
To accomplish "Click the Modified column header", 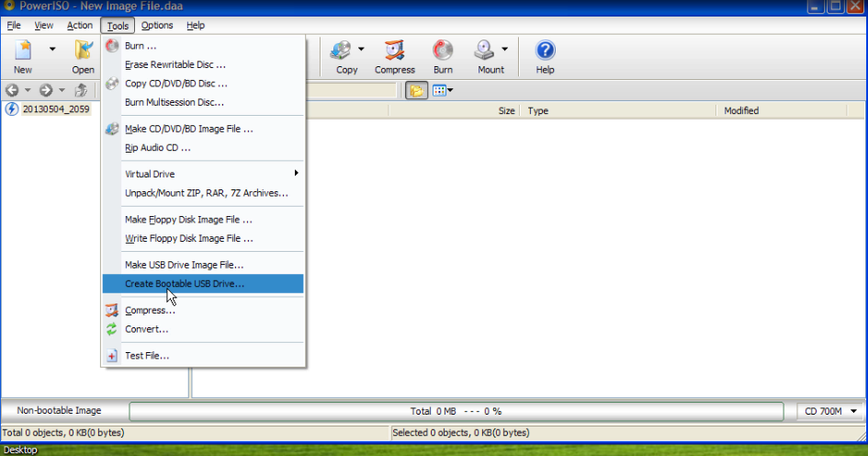I will 783,111.
